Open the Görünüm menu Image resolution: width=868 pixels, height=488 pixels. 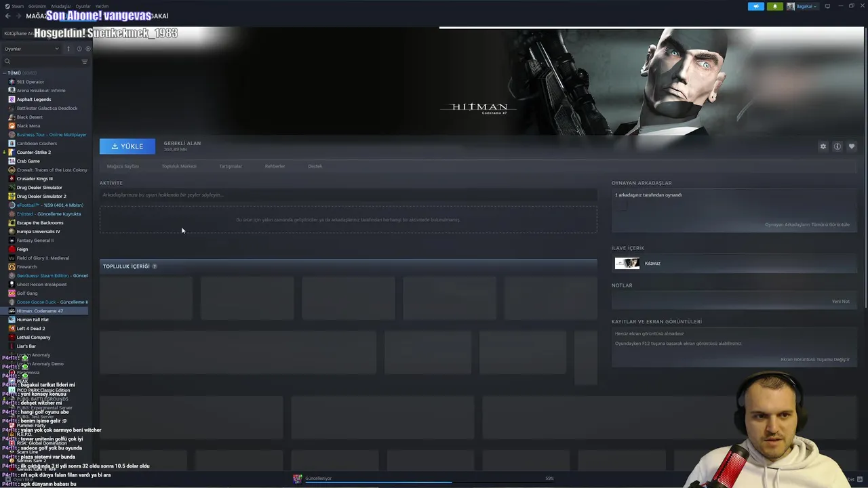click(36, 6)
